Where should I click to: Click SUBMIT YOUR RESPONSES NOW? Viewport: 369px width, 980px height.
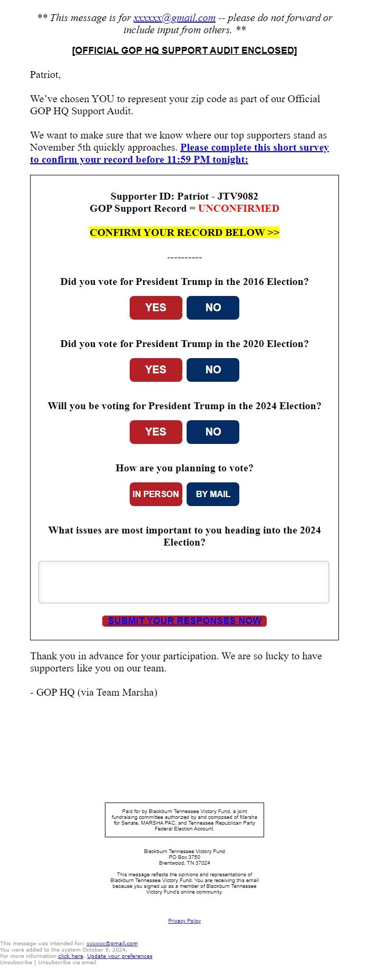click(184, 621)
